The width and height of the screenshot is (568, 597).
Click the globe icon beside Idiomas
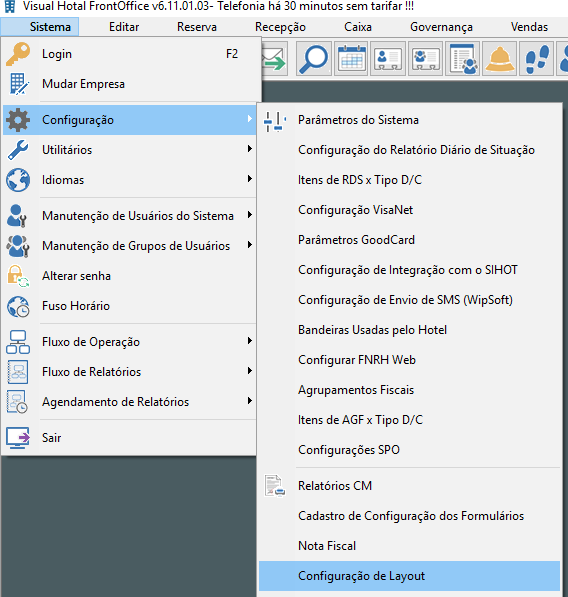point(18,180)
